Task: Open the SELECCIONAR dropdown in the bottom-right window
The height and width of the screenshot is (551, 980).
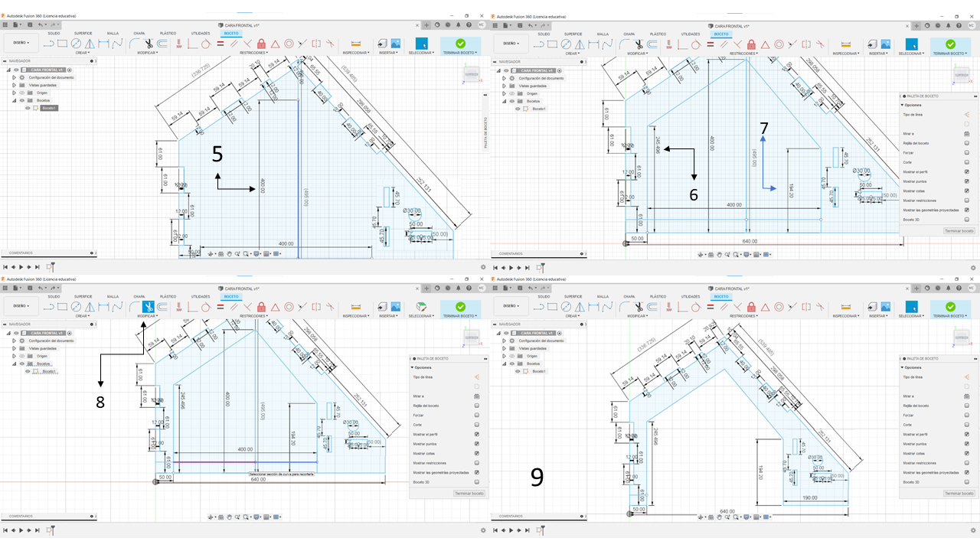Action: click(910, 316)
